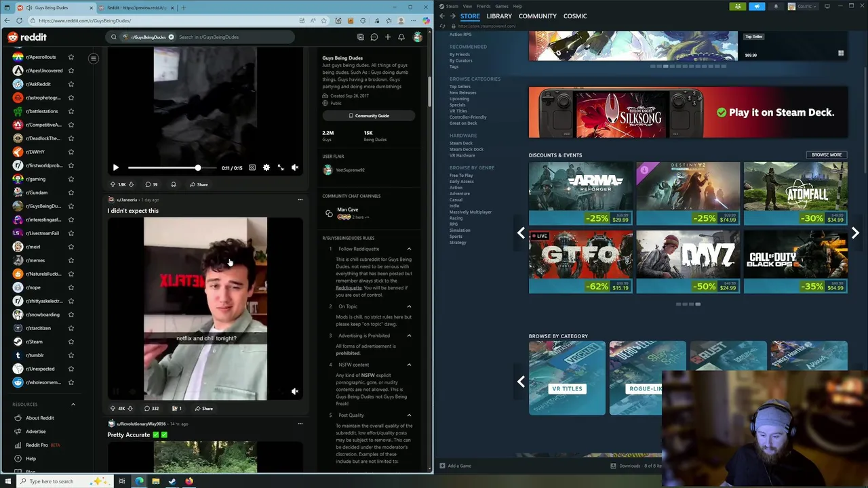Screen dimensions: 868x488
Task: Open Reddit notifications bell
Action: (x=401, y=37)
